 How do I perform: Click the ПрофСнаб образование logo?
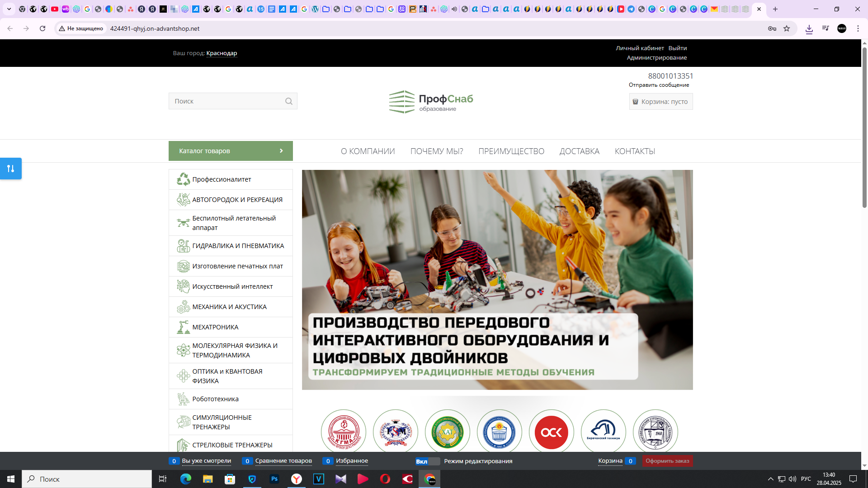[x=431, y=102]
